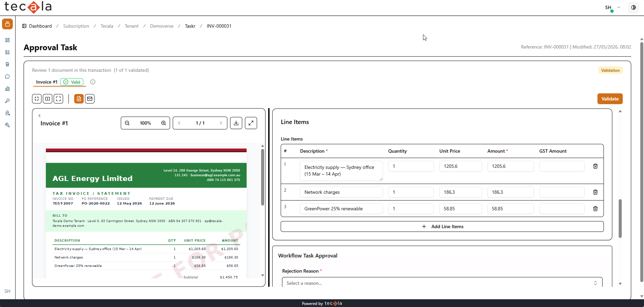
Task: Edit the Network charges description field
Action: (x=341, y=192)
